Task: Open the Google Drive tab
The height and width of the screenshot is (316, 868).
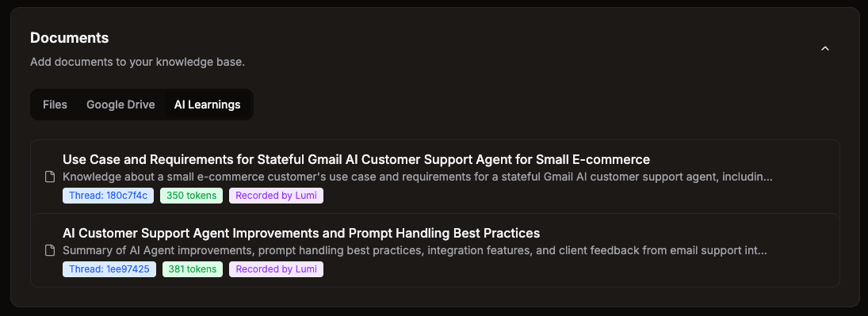Action: (120, 105)
